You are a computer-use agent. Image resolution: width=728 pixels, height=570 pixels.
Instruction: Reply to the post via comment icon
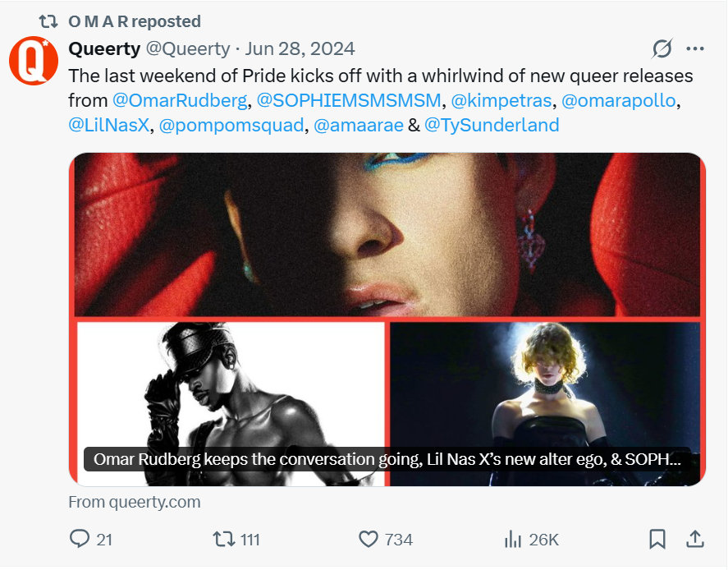coord(80,539)
